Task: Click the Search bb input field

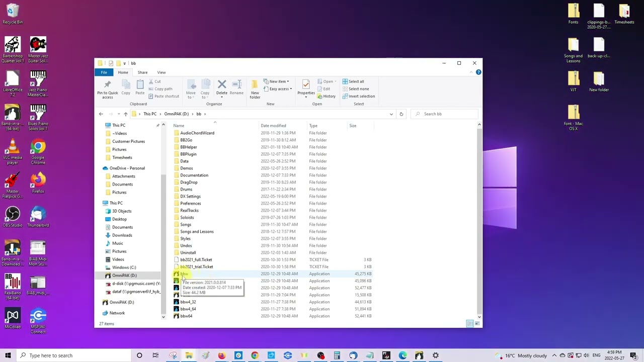Action: [x=445, y=114]
